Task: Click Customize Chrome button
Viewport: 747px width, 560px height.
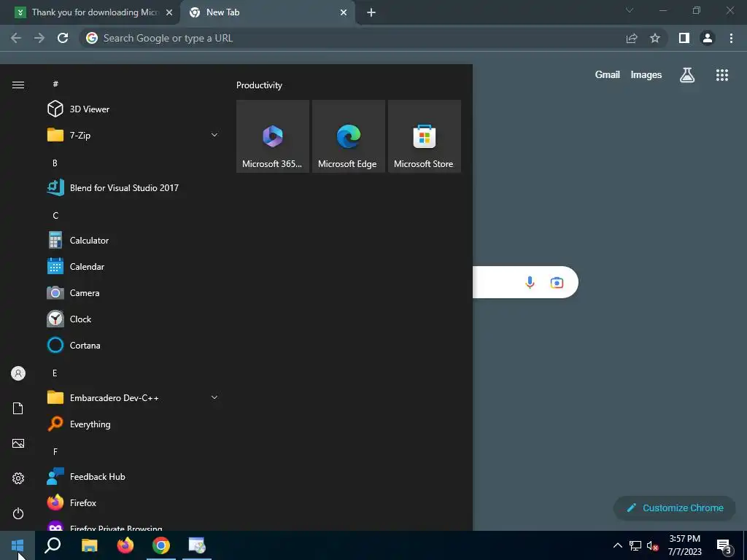Action: click(675, 508)
